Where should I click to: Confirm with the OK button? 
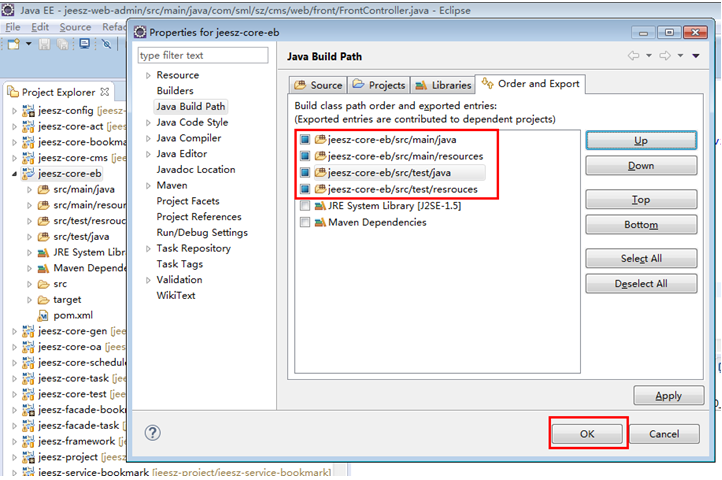pyautogui.click(x=587, y=434)
